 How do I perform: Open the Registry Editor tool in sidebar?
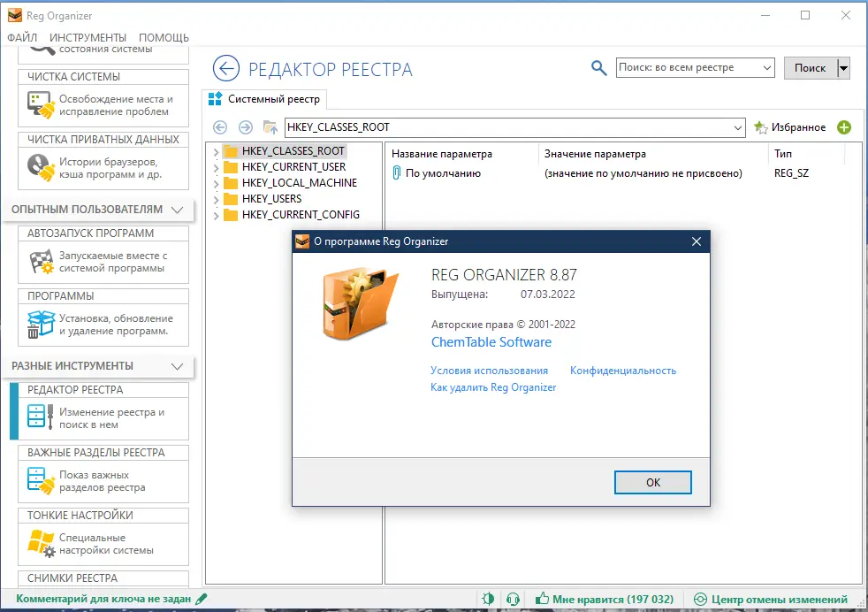40,416
